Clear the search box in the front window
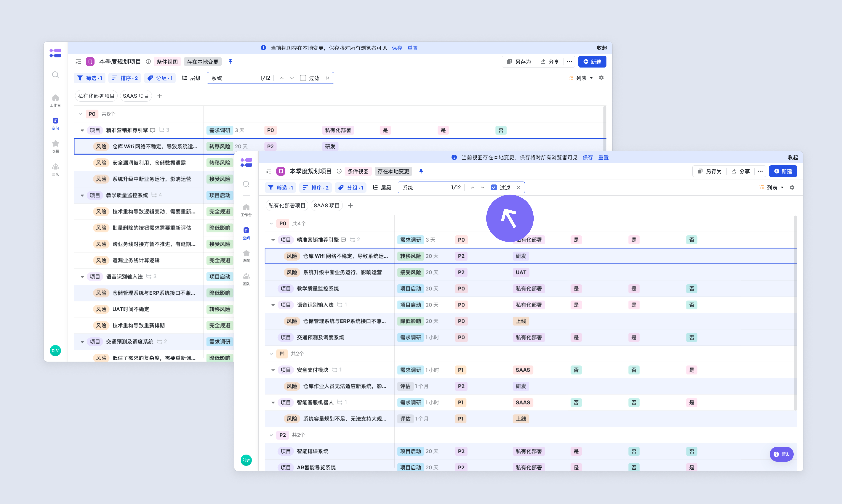The height and width of the screenshot is (504, 842). pos(518,188)
